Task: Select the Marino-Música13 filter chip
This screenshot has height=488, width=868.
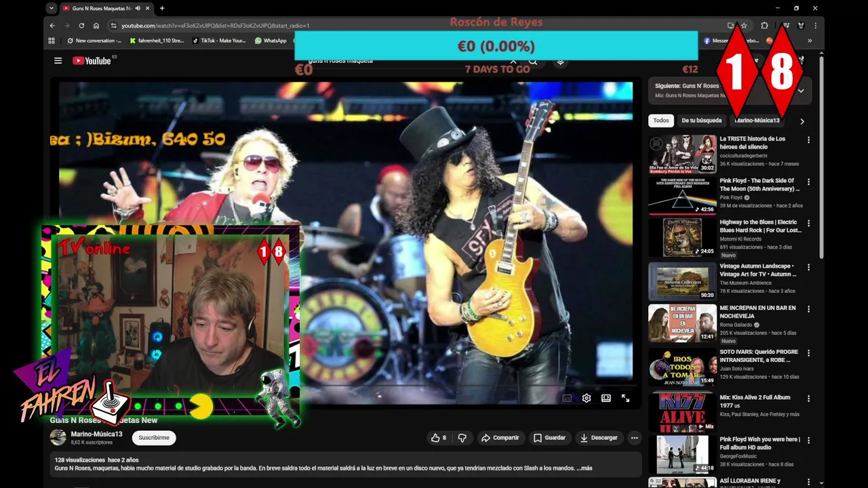Action: click(757, 121)
